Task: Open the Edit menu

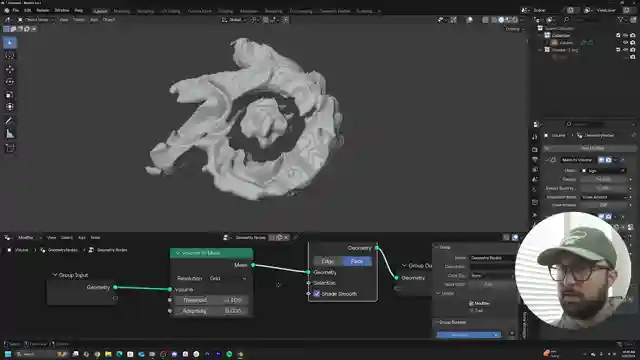Action: (28, 10)
